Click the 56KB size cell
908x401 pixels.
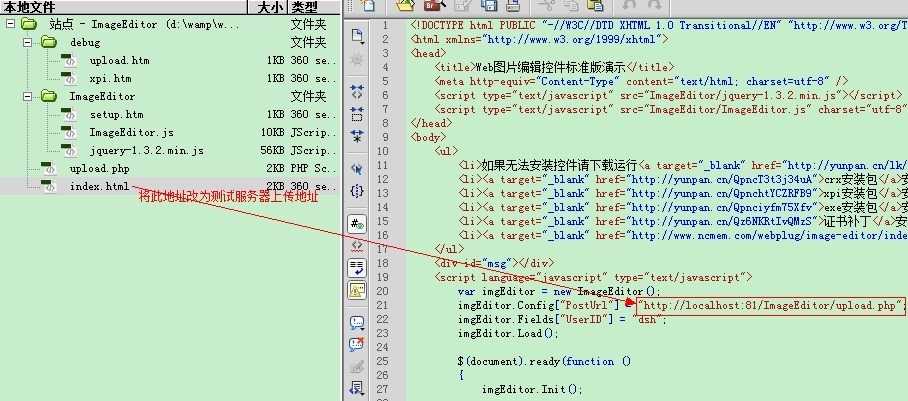(272, 151)
